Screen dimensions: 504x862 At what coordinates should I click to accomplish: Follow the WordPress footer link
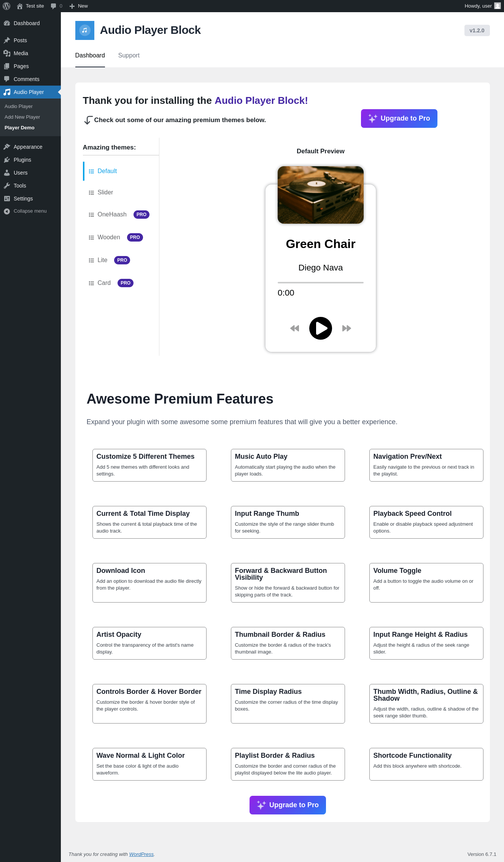(141, 854)
